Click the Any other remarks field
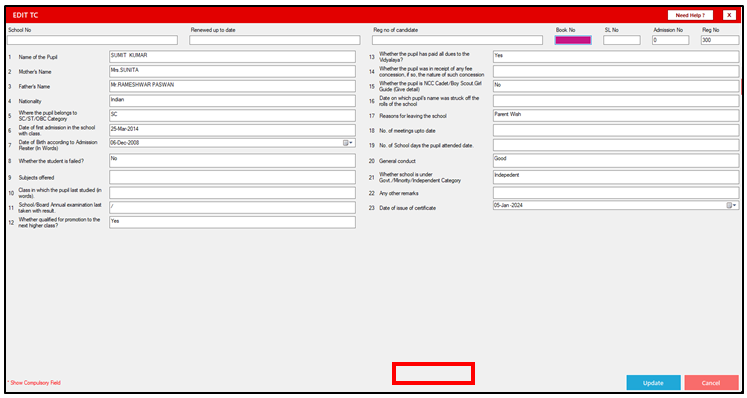This screenshot has height=398, width=747. point(616,193)
